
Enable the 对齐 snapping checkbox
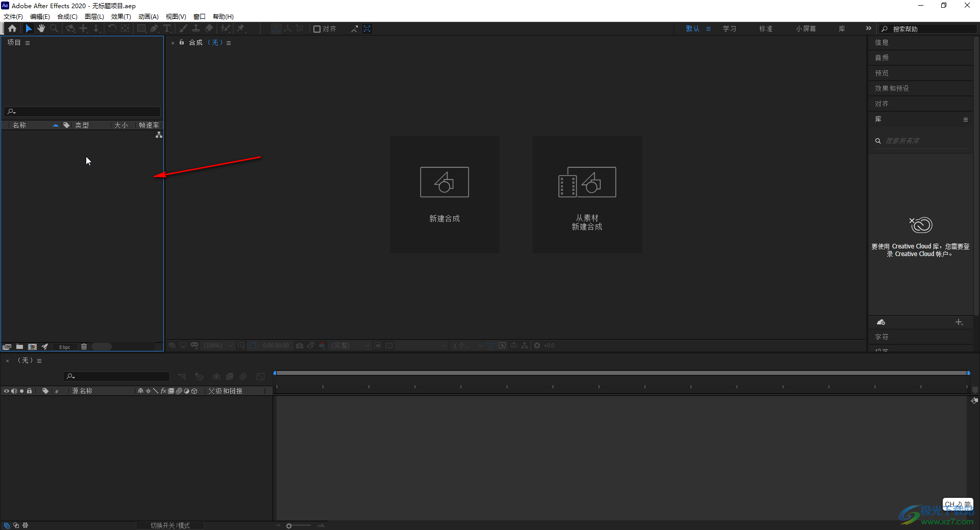point(317,29)
